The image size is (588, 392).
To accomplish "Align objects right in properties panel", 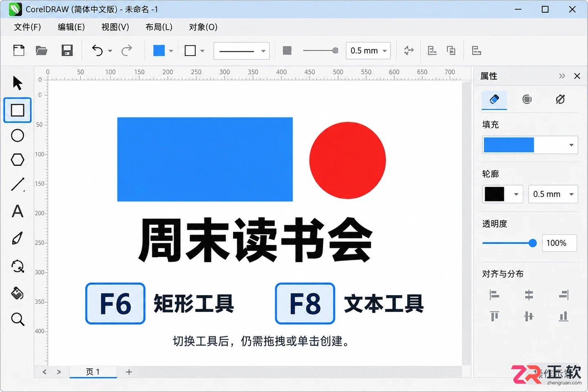I will pyautogui.click(x=563, y=294).
